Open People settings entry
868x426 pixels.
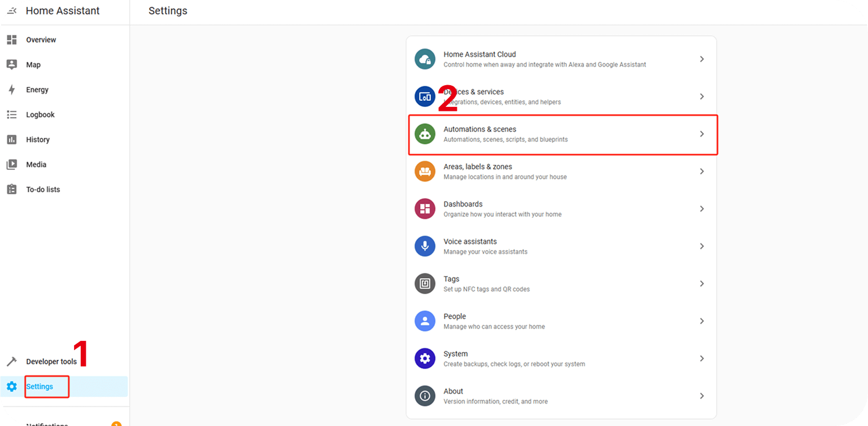[561, 321]
